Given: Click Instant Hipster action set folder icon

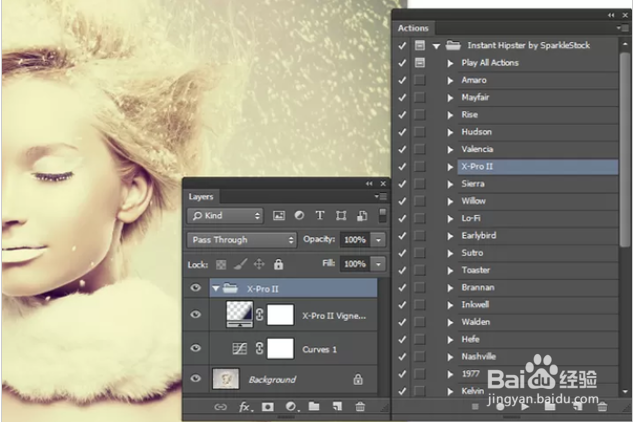Looking at the screenshot, I should click(453, 45).
